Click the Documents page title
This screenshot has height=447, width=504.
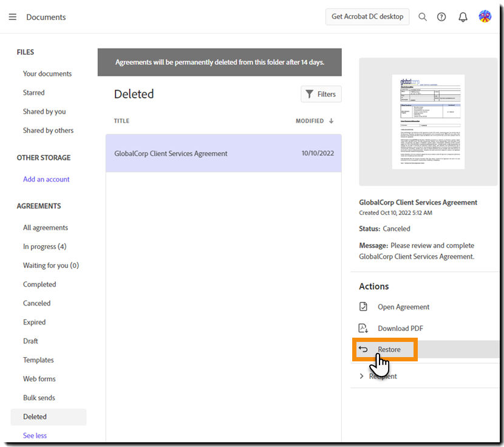[x=46, y=17]
